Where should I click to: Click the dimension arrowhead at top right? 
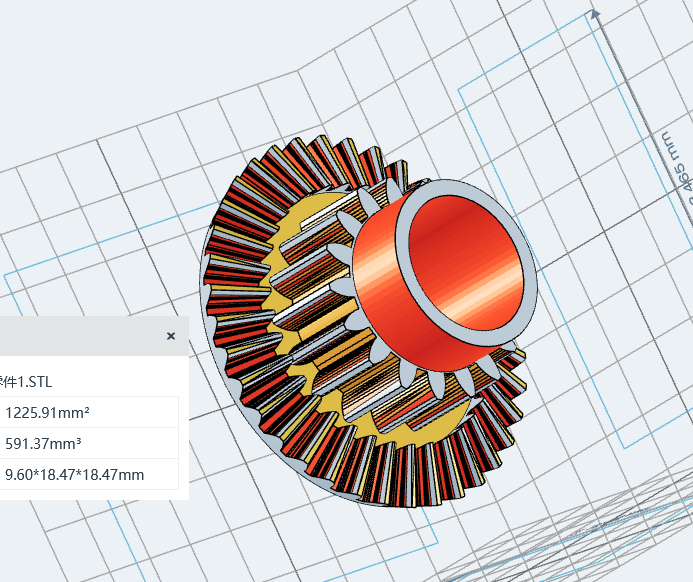(x=594, y=15)
